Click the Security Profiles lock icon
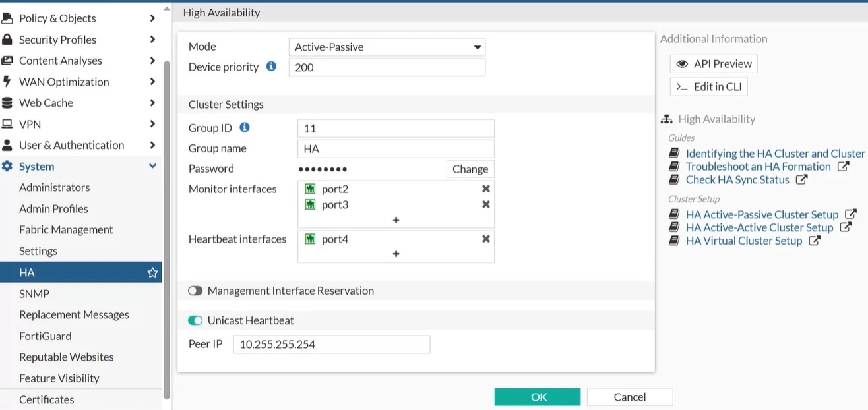868x410 pixels. (7, 40)
